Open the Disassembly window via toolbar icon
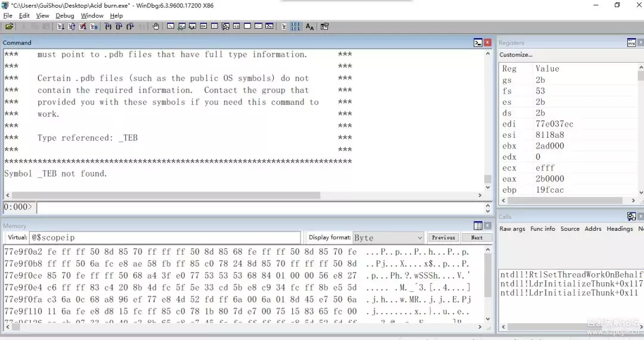644x340 pixels. [237, 26]
